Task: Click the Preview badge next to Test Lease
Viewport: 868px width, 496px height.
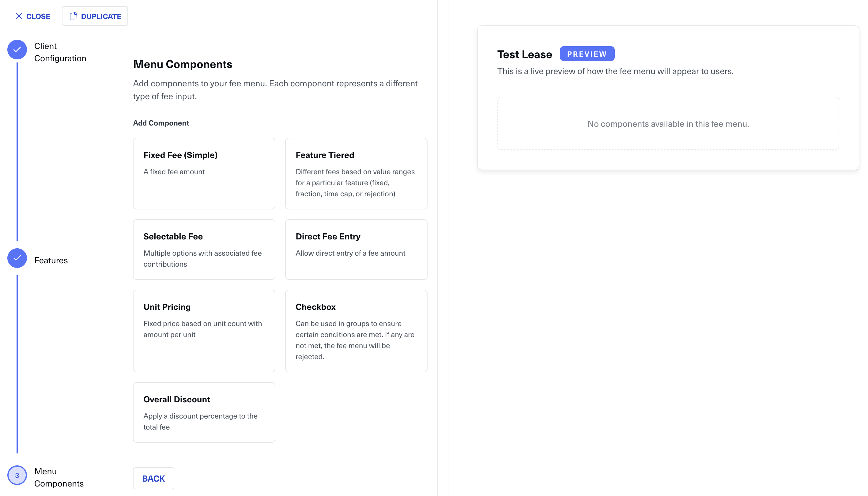Action: click(587, 54)
